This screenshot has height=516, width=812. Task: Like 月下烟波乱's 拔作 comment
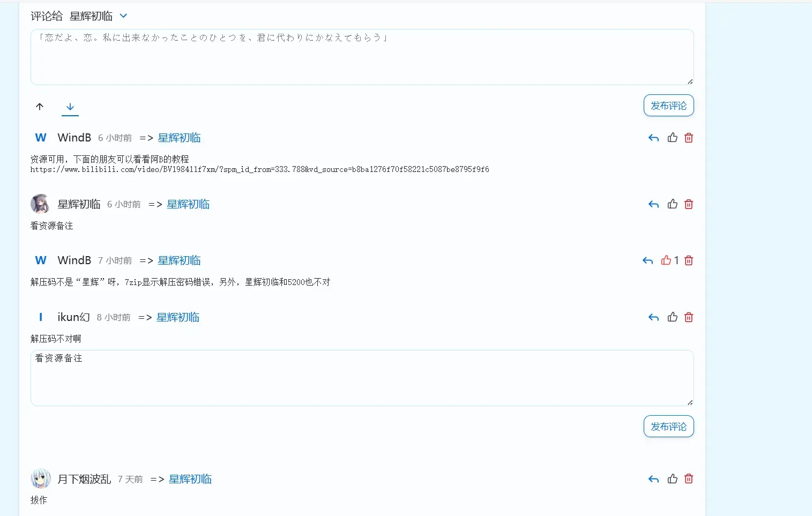point(673,479)
